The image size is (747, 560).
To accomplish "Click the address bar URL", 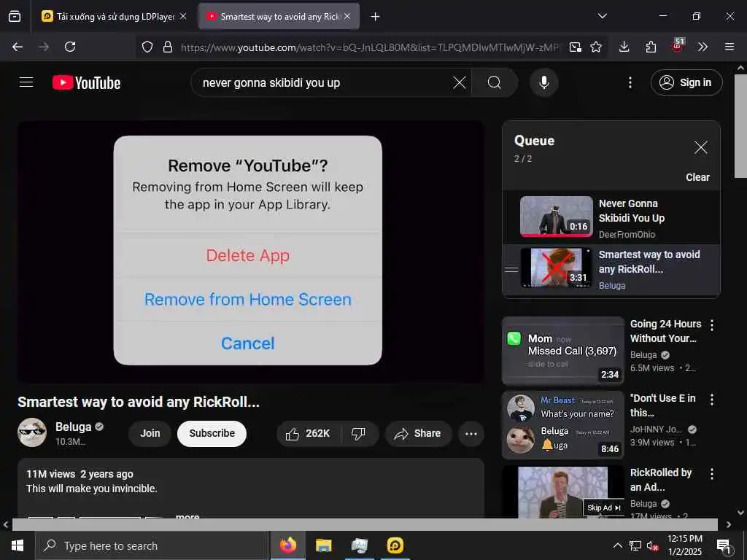I will pos(369,47).
